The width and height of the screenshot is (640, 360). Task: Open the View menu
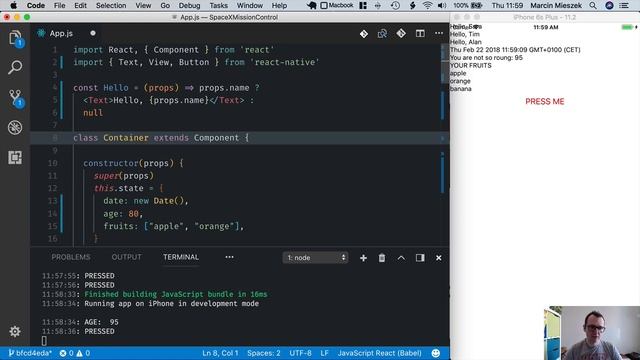[x=143, y=5]
